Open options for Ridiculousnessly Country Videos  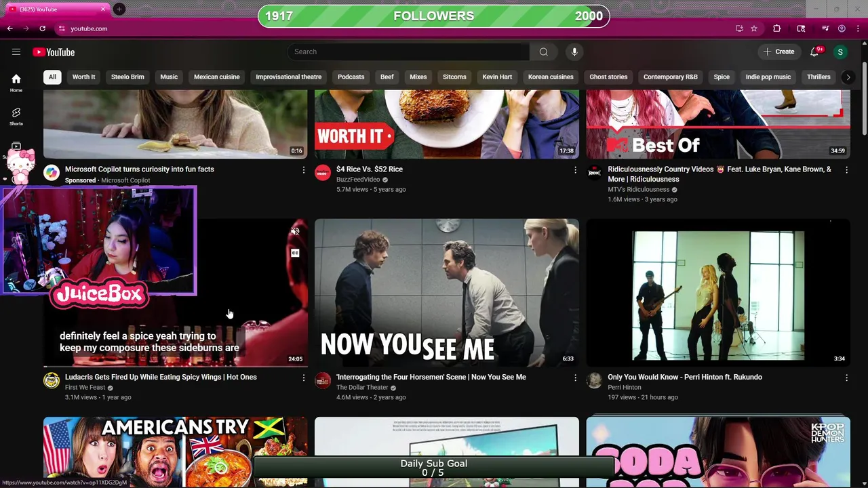[846, 170]
